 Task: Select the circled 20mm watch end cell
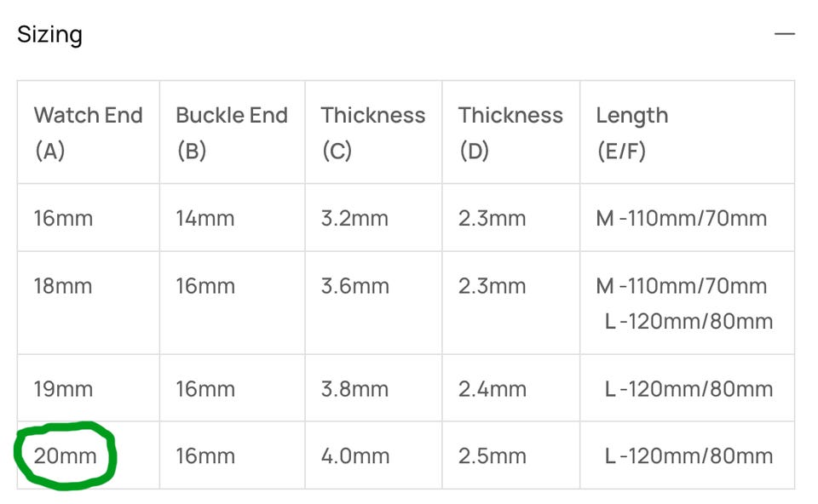tap(66, 456)
